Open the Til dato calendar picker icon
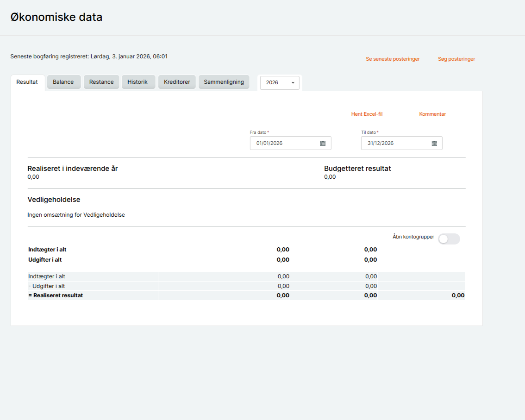 (x=434, y=144)
